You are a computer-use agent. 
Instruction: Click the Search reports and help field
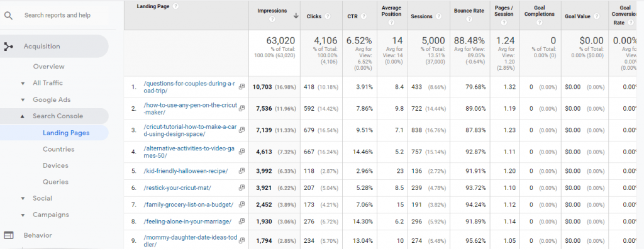(x=57, y=15)
